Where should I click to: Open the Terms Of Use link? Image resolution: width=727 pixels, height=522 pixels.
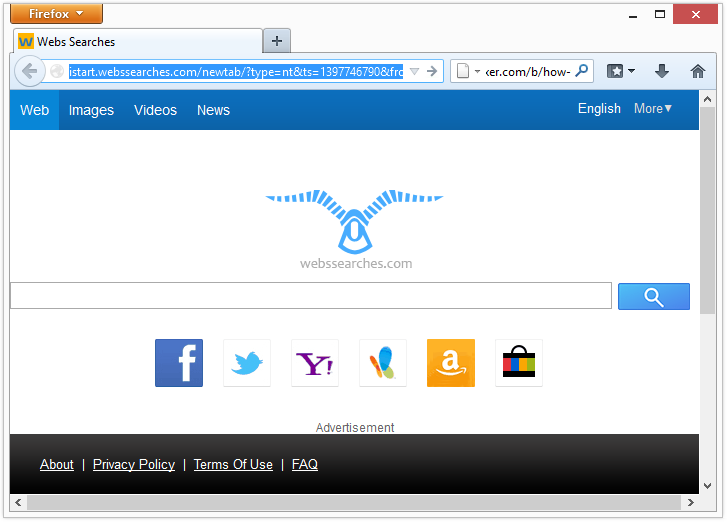click(x=233, y=465)
